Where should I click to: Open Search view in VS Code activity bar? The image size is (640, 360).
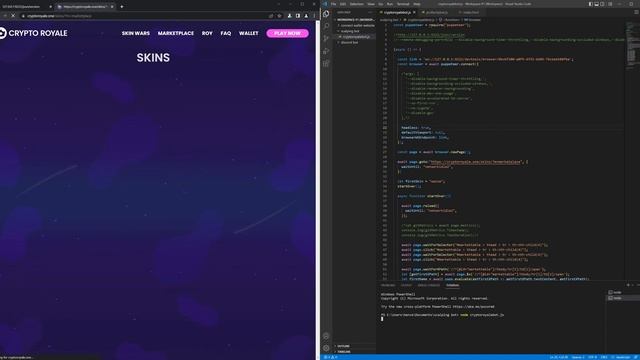tap(326, 26)
